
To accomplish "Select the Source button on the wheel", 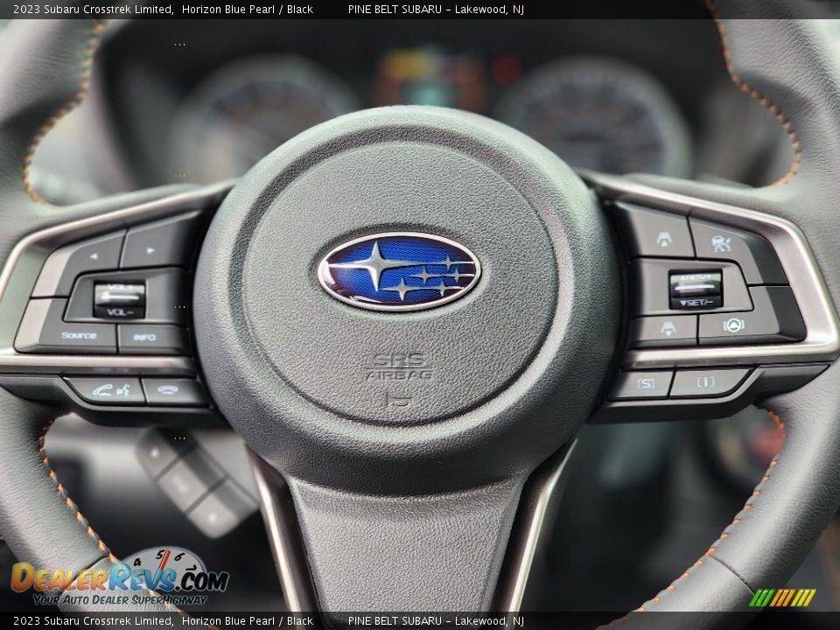I will 78,335.
